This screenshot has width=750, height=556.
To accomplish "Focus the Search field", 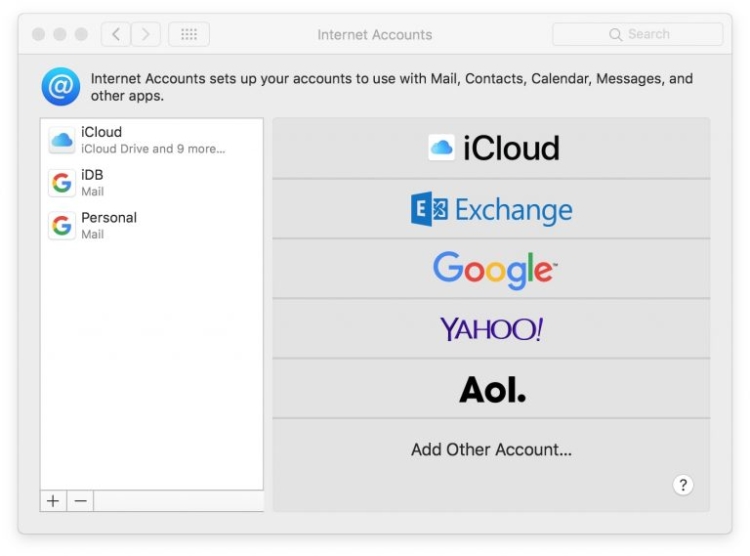I will pyautogui.click(x=638, y=34).
